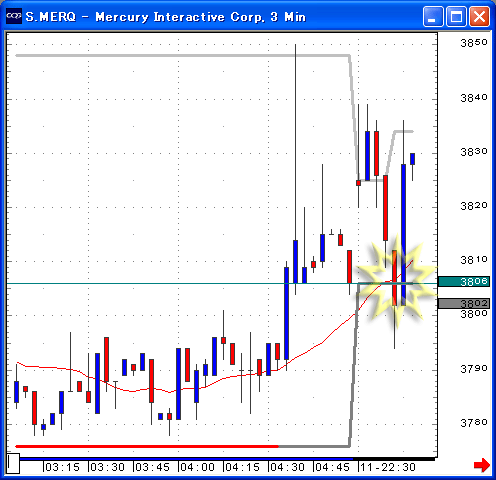Click the red scroll-forward arrow icon
This screenshot has width=496, height=480.
(x=481, y=465)
